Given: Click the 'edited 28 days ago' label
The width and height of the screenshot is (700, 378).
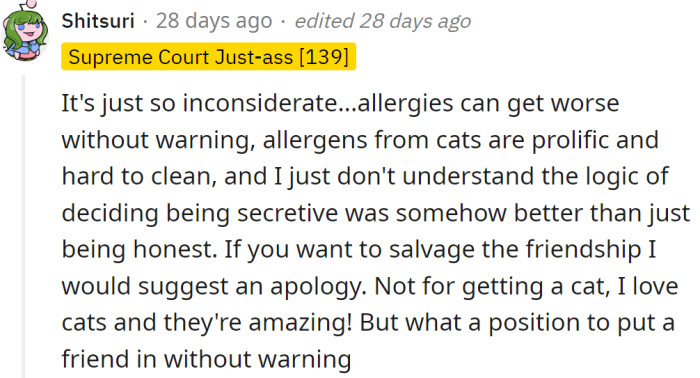Looking at the screenshot, I should 383,21.
